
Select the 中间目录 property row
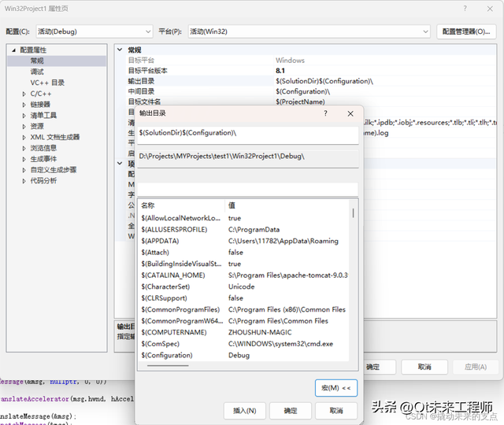310,91
